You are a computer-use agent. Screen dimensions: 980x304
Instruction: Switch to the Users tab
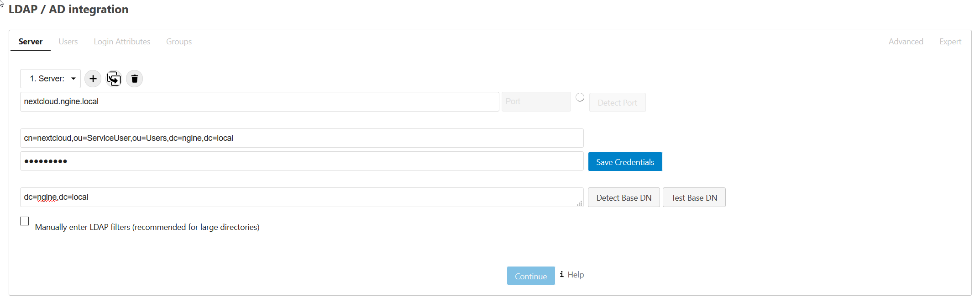68,42
